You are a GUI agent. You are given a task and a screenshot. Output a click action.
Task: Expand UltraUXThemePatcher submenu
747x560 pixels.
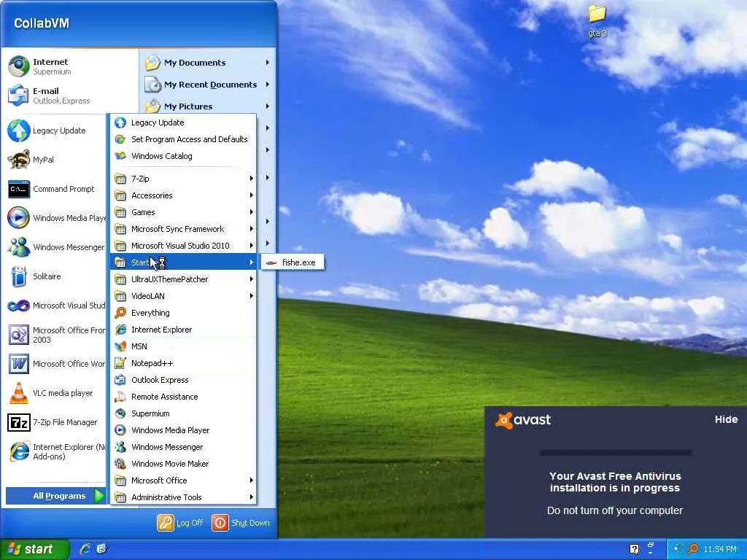coord(183,279)
